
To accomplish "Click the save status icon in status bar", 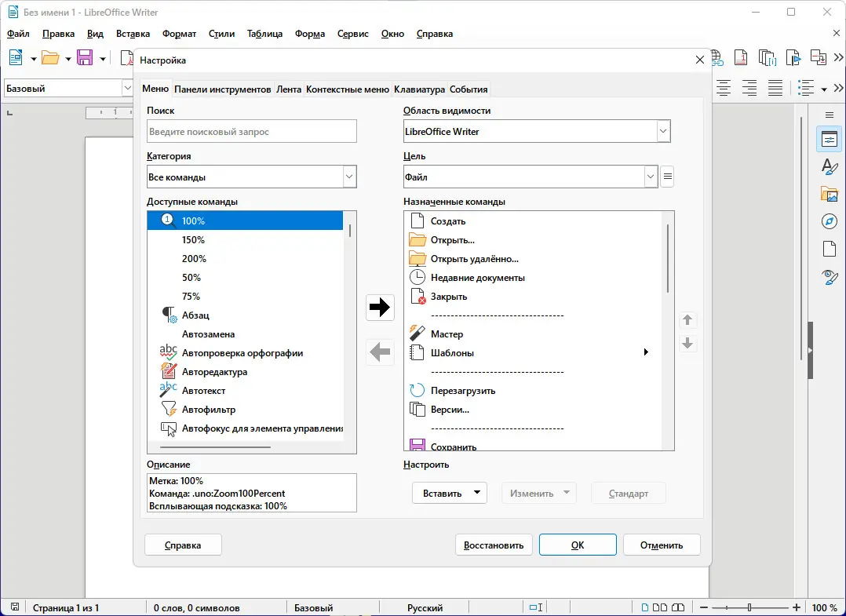I will (x=15, y=607).
